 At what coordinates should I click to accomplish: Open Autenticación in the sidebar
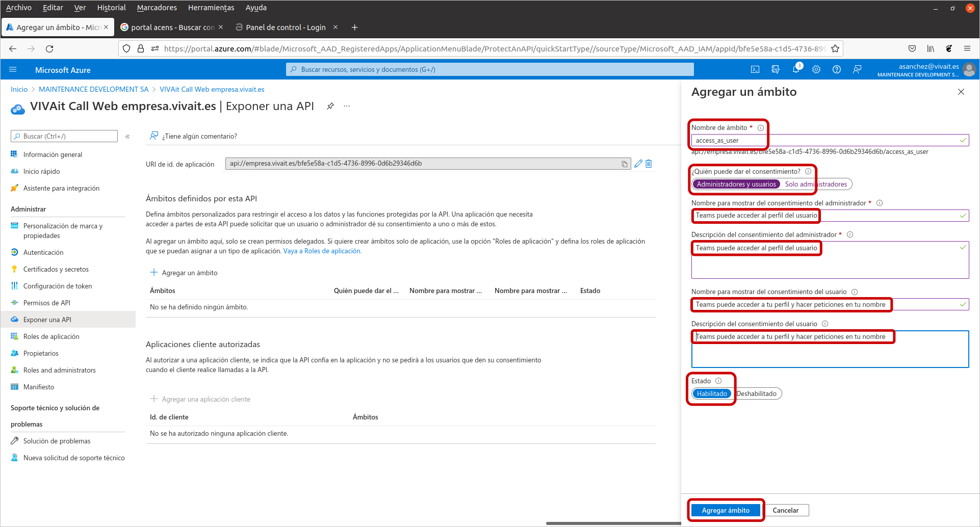click(x=43, y=253)
